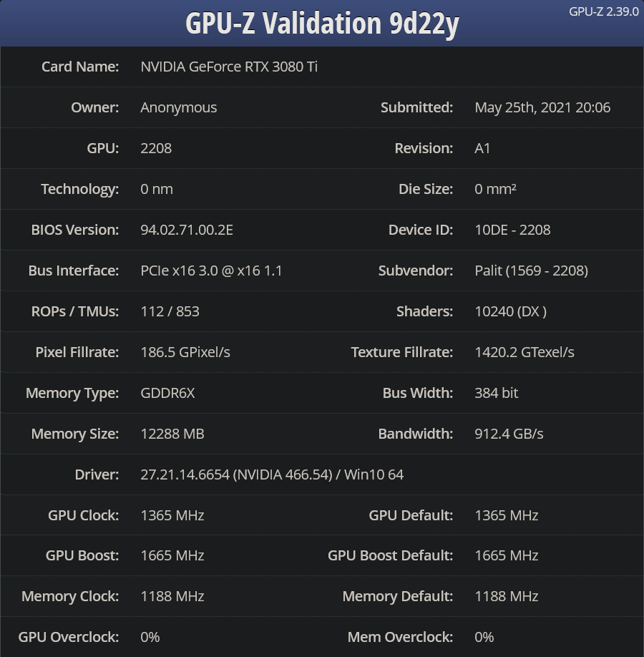Select BIOS version '94.02.71.00.2E'
The width and height of the screenshot is (644, 657).
[x=187, y=230]
